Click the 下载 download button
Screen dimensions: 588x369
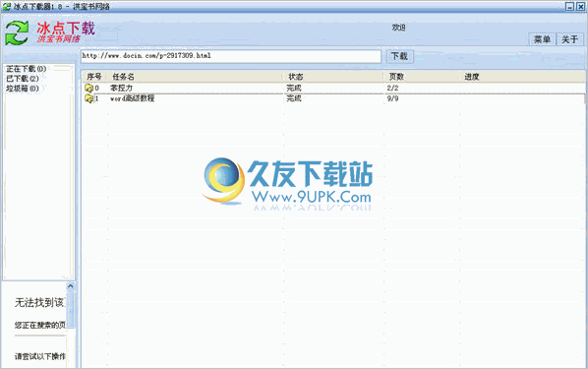click(400, 56)
